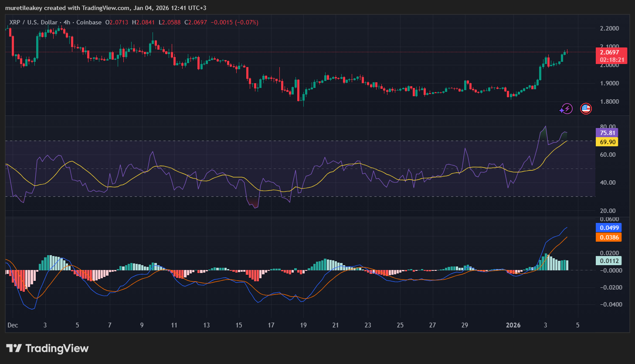Screen dimensions: 635x364
Task: Click the 4h timeframe label in legend
Action: tap(67, 22)
